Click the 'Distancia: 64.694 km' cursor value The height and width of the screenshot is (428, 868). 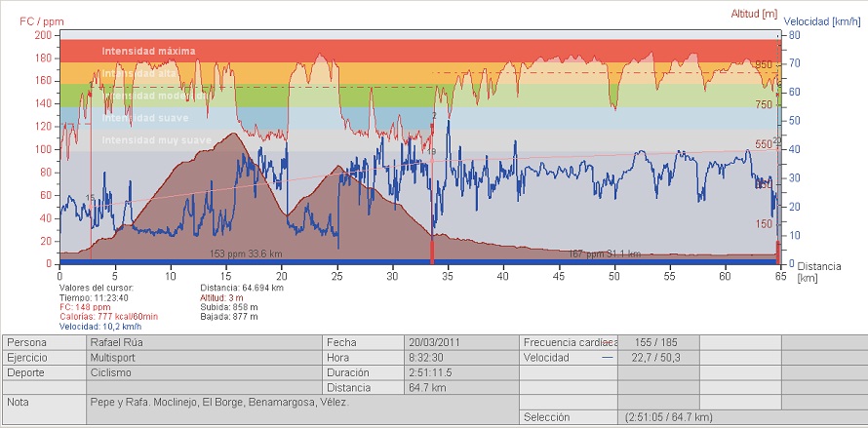(242, 288)
